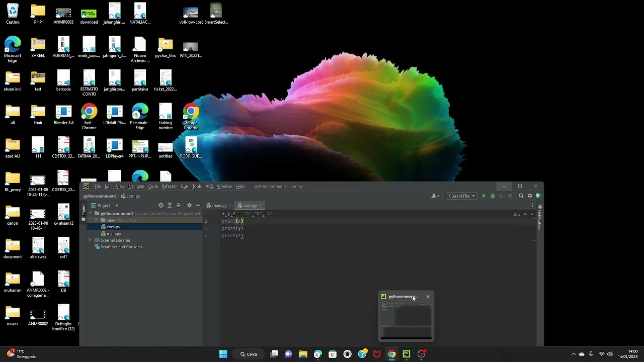Open Project view selector dropdown

(105, 205)
